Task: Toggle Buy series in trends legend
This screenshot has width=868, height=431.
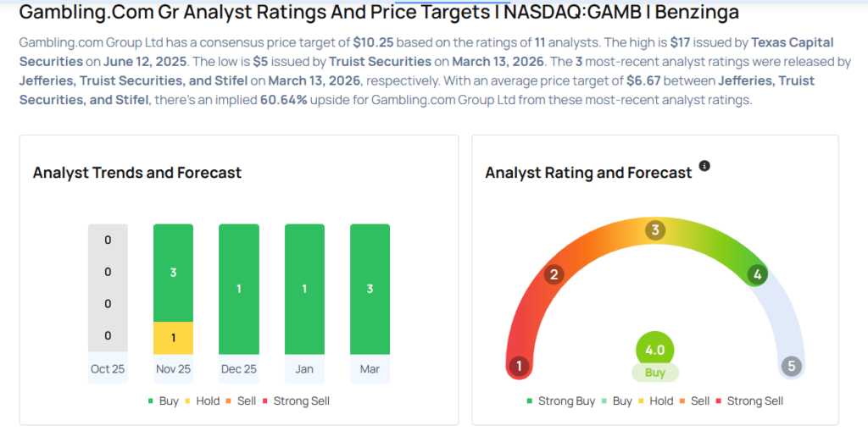Action: pos(163,401)
